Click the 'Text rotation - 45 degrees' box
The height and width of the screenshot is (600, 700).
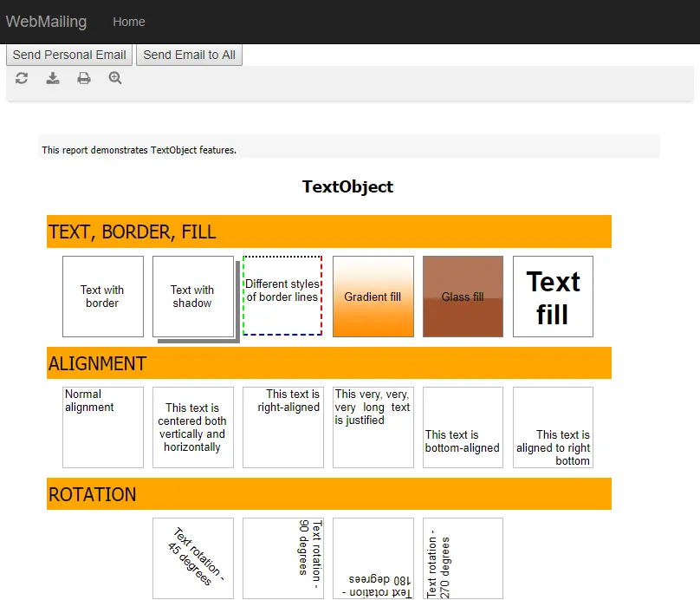(193, 558)
